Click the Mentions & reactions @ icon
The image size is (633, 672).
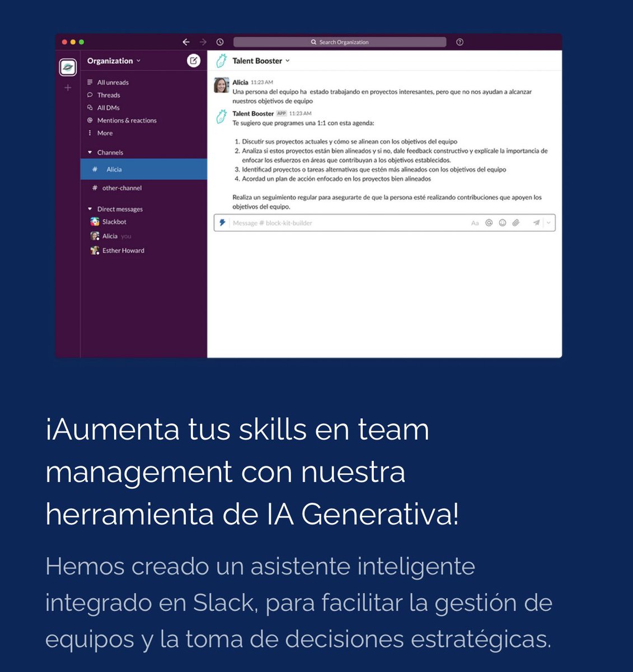(x=90, y=120)
